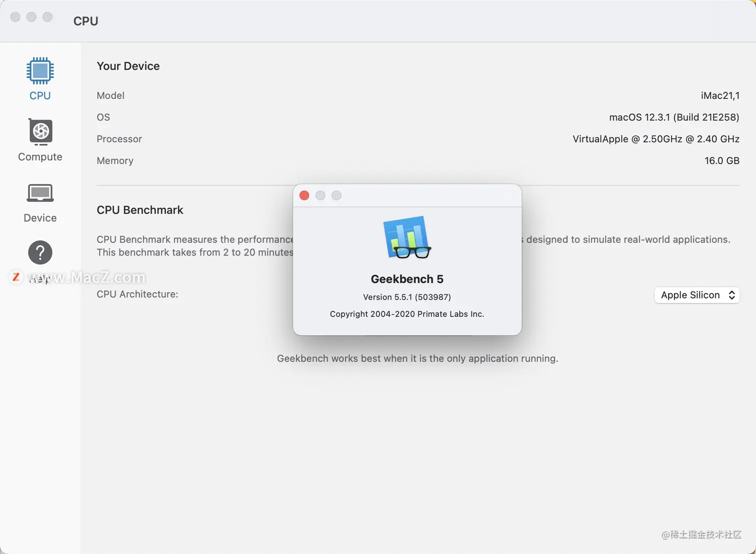Click the processor value VirtualApple @ 2.50GHz

(656, 139)
